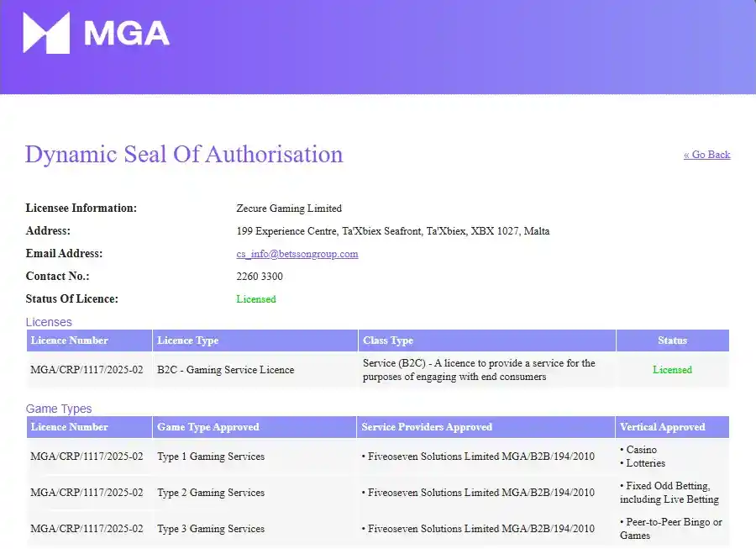Go back via the Go Back link
This screenshot has width=756, height=549.
[706, 155]
